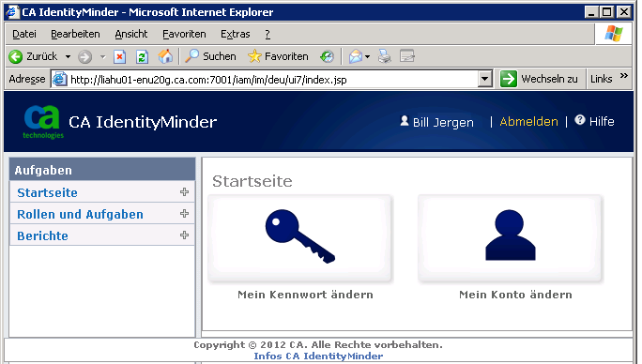
Task: Open the Bearbeiten menu
Action: 75,34
